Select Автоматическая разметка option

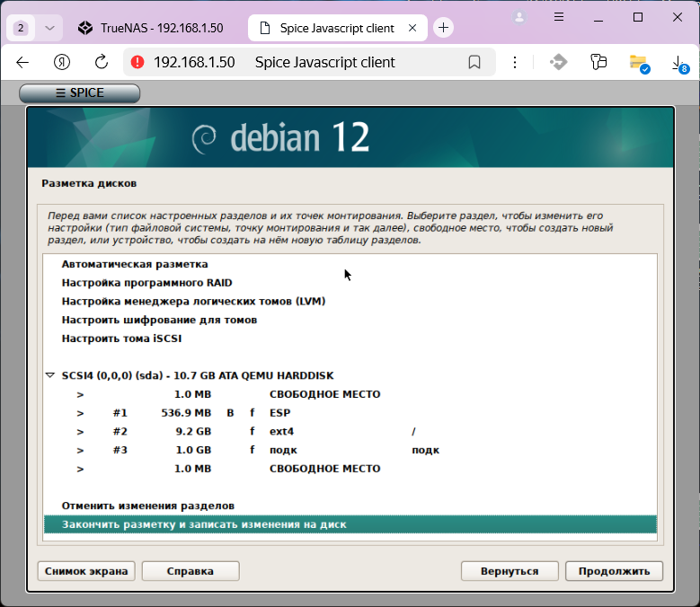[x=350, y=264]
